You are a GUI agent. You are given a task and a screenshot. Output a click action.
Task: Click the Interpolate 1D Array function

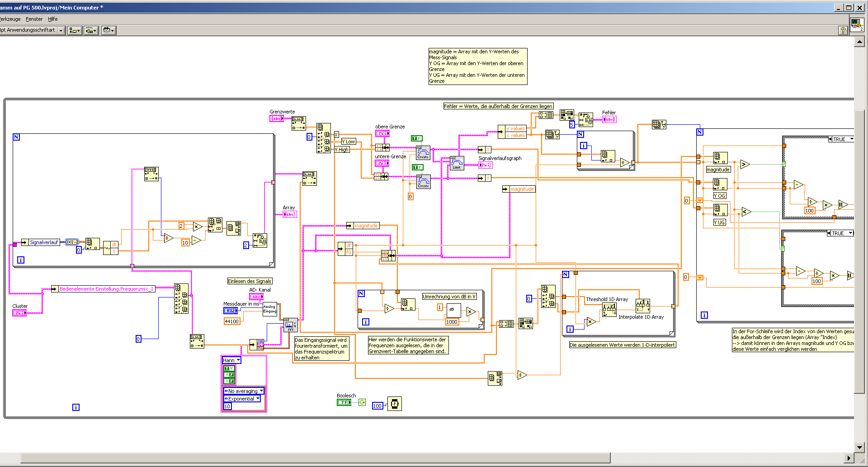pyautogui.click(x=643, y=306)
